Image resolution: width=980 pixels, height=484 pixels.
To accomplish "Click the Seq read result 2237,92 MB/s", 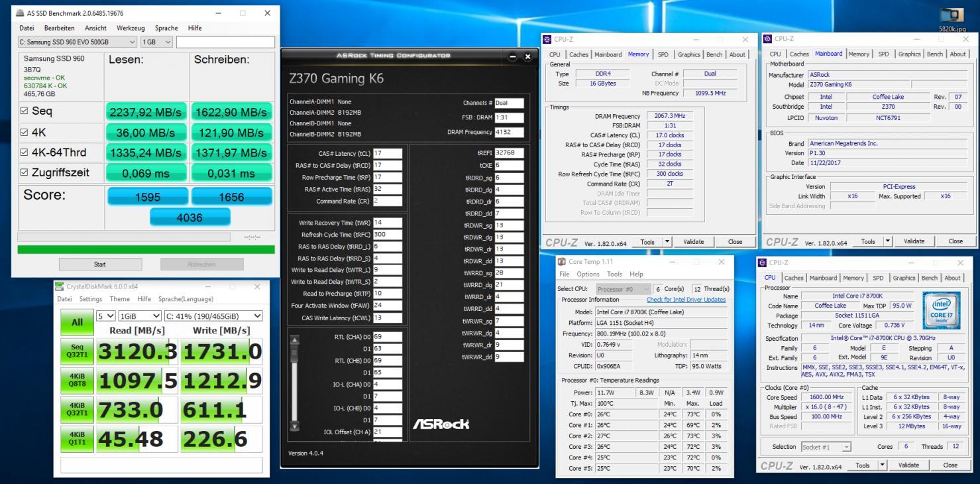I will pos(145,112).
